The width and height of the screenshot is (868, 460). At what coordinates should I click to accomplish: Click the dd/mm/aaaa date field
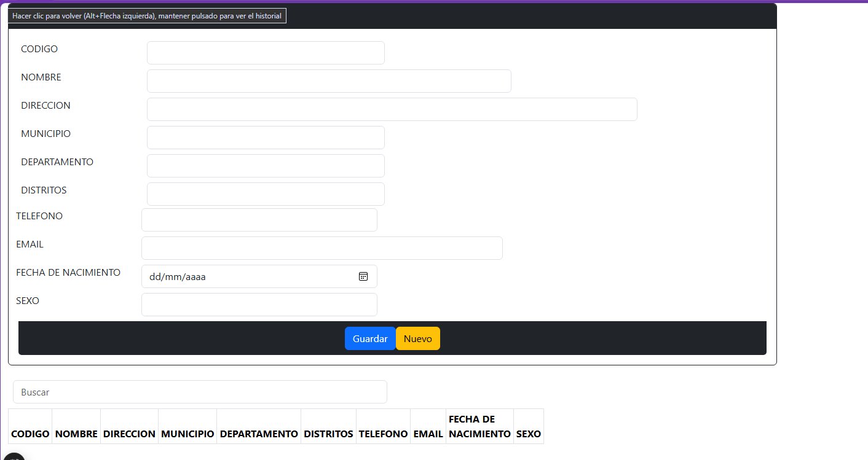tap(259, 276)
